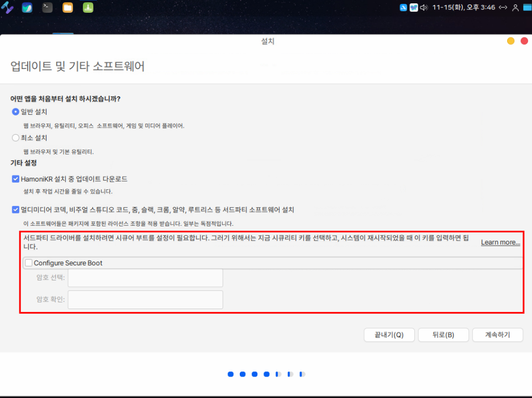532x398 pixels.
Task: Open the blue browser icon in panel
Action: click(x=27, y=8)
